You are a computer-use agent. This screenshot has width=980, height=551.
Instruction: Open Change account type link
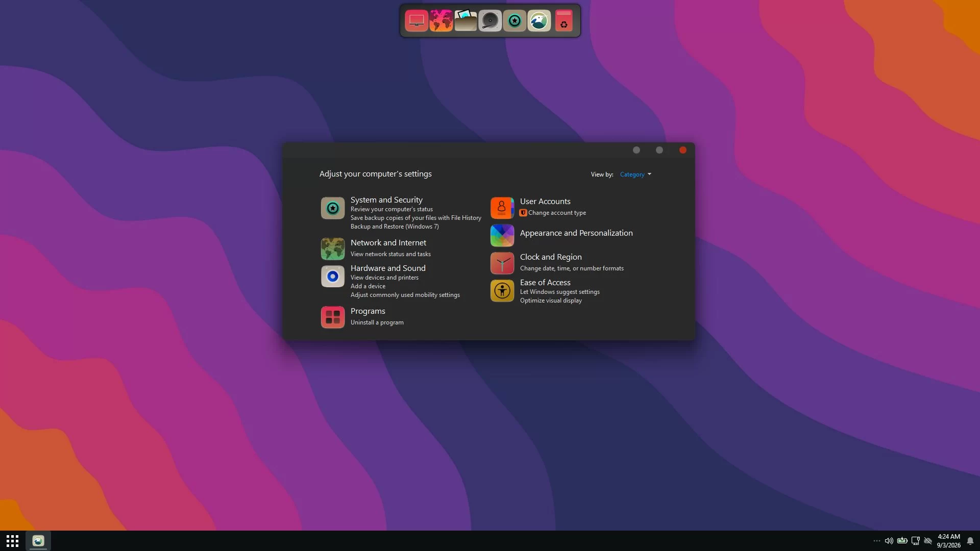[557, 213]
